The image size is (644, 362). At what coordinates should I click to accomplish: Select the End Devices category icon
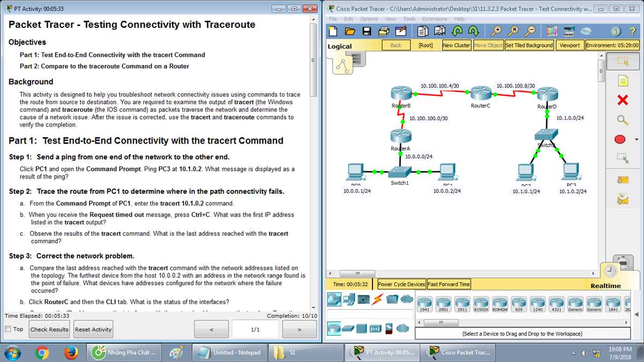[x=349, y=300]
